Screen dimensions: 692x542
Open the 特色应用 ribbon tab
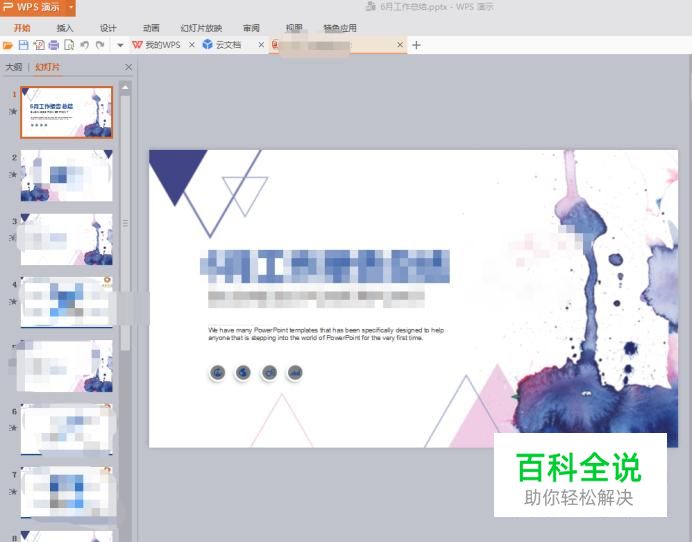tap(340, 28)
